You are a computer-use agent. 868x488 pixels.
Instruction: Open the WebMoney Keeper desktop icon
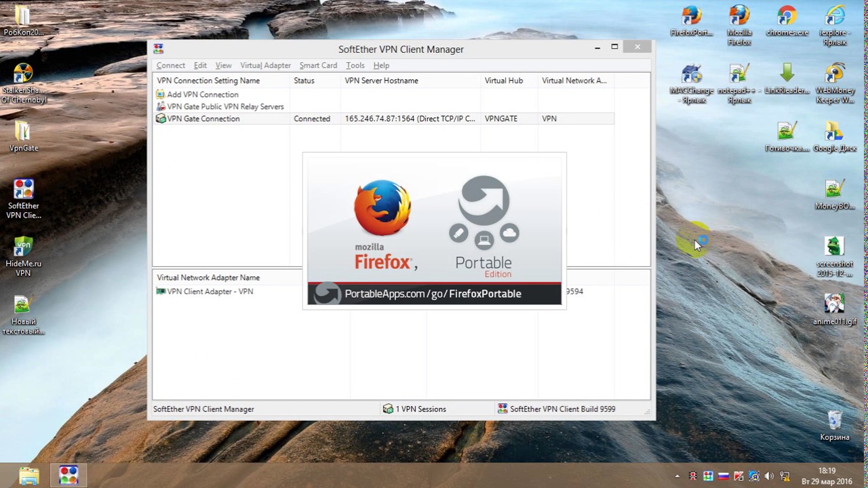(834, 83)
